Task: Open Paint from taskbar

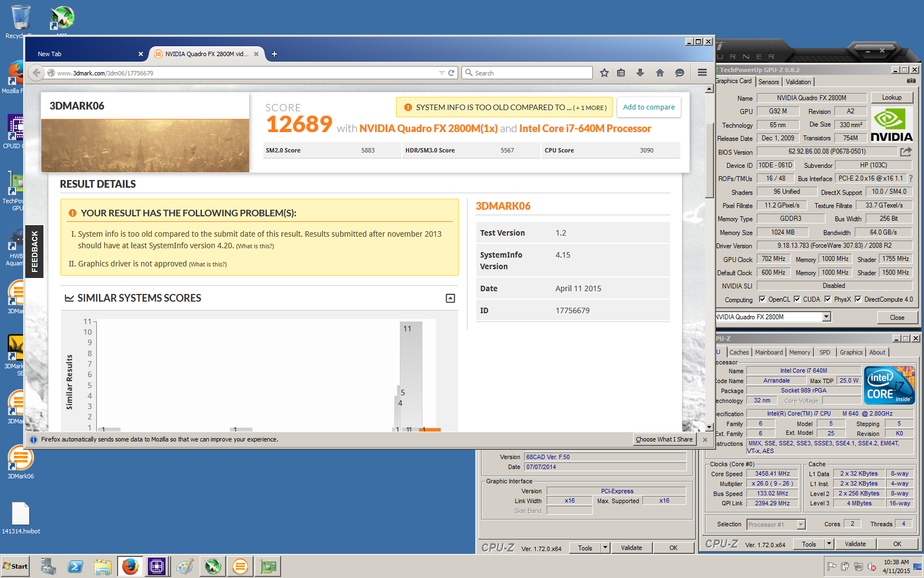Action: [x=185, y=566]
